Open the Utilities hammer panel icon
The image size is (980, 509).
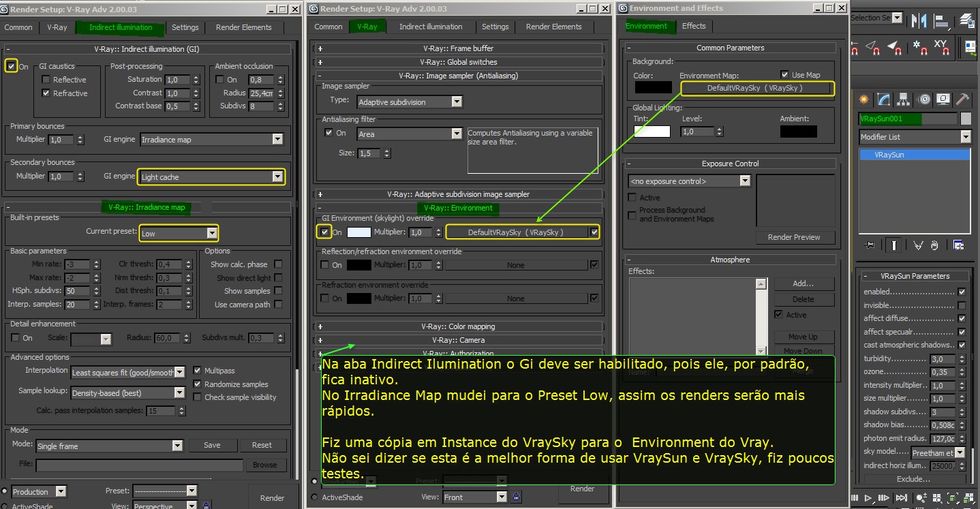tap(962, 100)
